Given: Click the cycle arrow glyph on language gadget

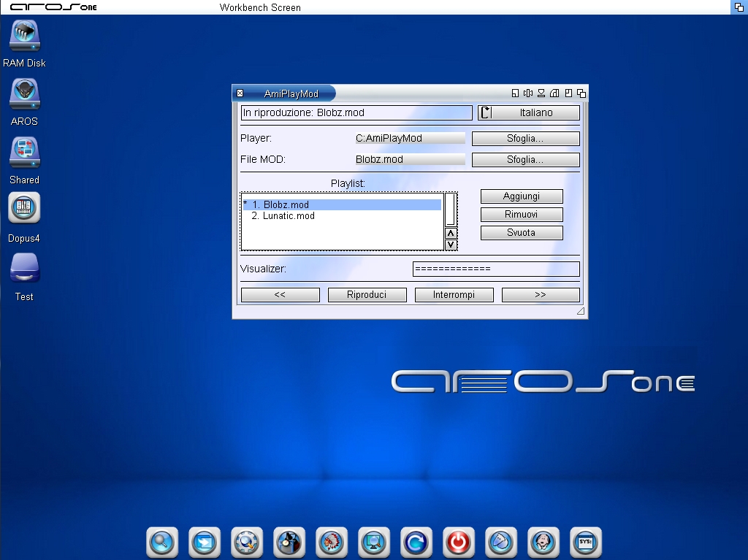Looking at the screenshot, I should coord(486,112).
